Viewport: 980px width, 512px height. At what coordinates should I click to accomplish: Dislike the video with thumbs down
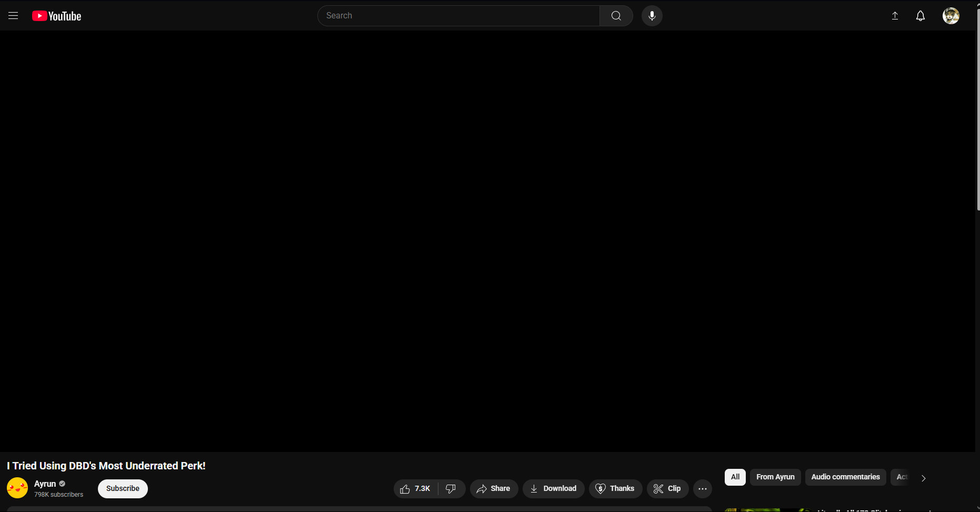452,488
